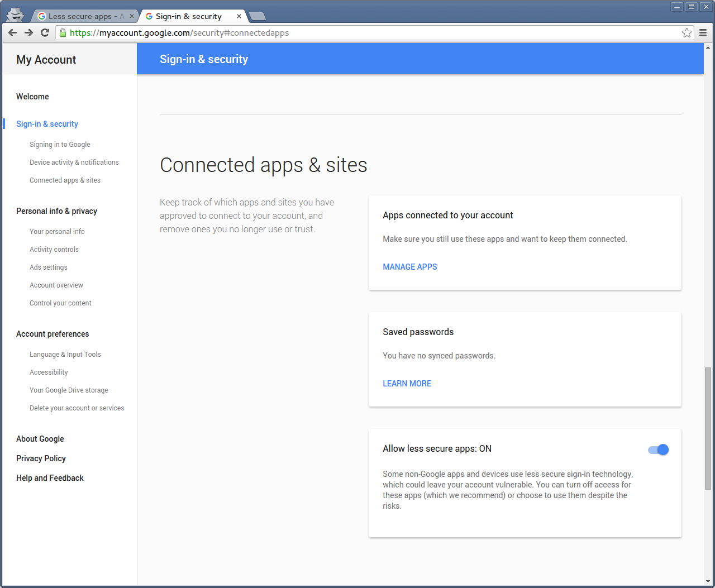Click the scrollbar up arrow

708,47
